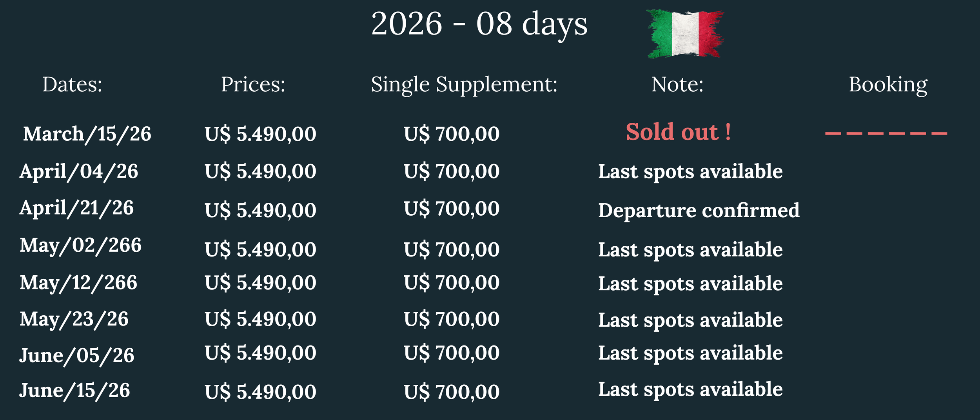Viewport: 980px width, 420px height.
Task: Click the Dates: column header
Action: 73,84
